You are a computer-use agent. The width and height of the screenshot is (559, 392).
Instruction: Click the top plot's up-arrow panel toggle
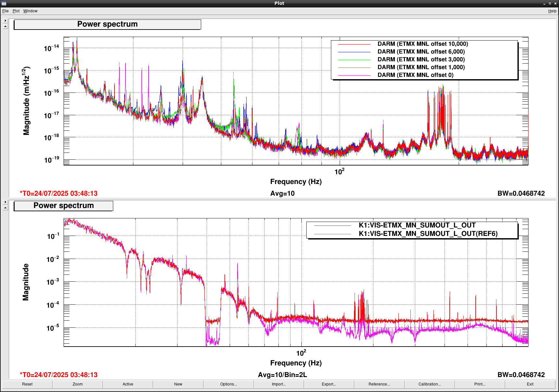[5, 26]
